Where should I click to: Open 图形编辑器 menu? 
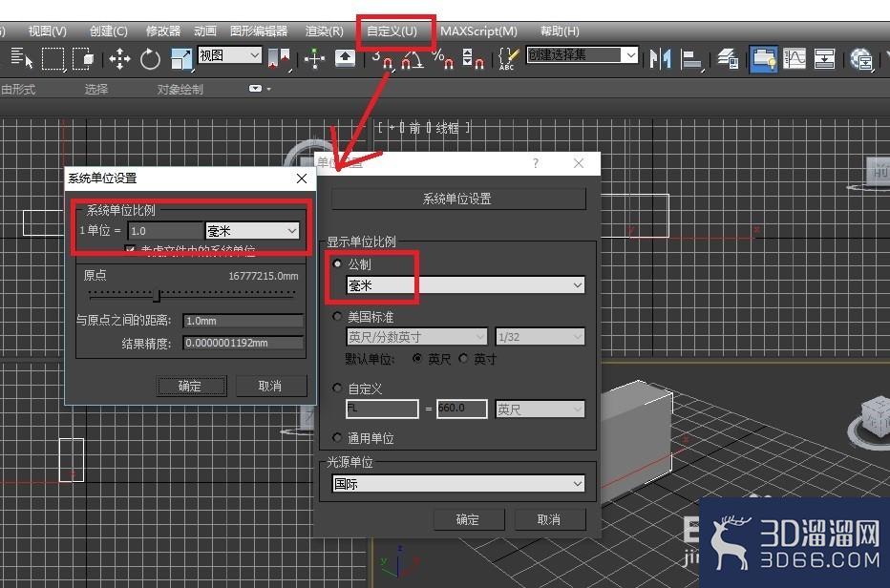tap(259, 31)
